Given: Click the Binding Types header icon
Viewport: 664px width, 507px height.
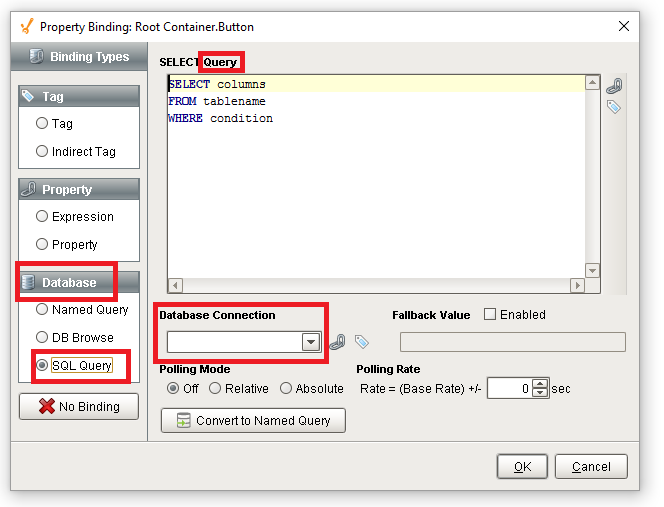Looking at the screenshot, I should tap(36, 56).
